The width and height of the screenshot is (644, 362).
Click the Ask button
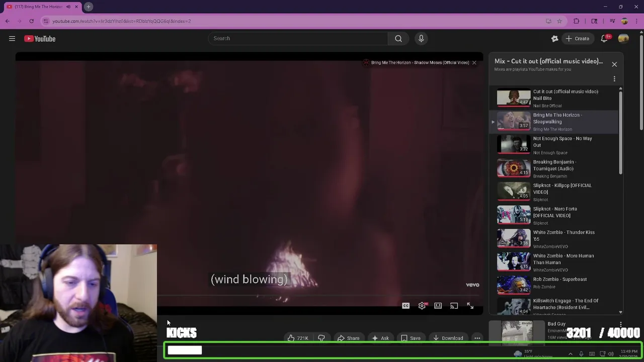tap(380, 338)
